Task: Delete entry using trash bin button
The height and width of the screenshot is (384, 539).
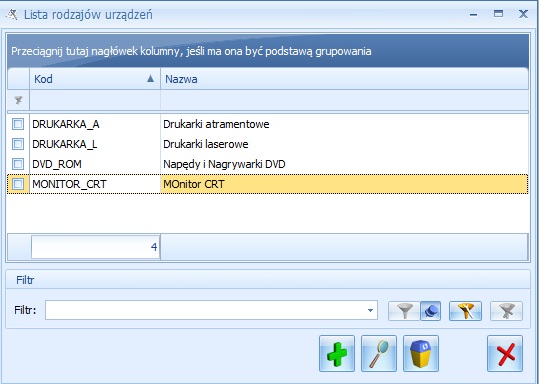Action: pos(421,354)
